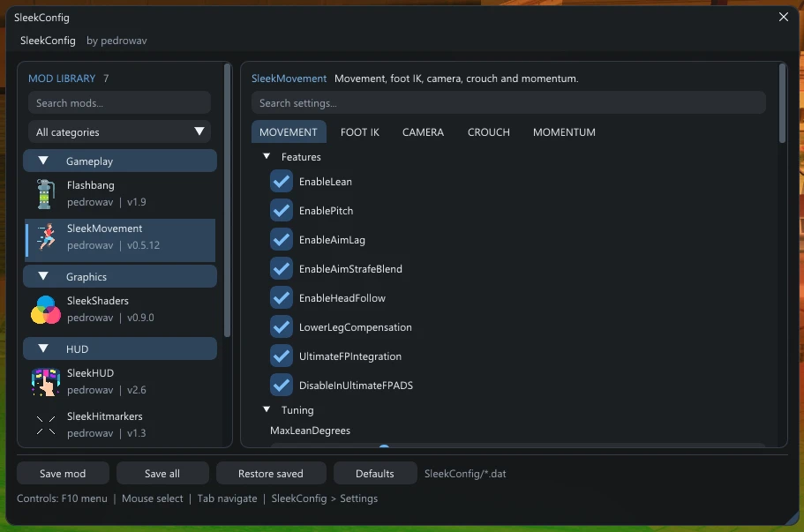
Task: Click the SleekHUD mod icon
Action: tap(46, 382)
